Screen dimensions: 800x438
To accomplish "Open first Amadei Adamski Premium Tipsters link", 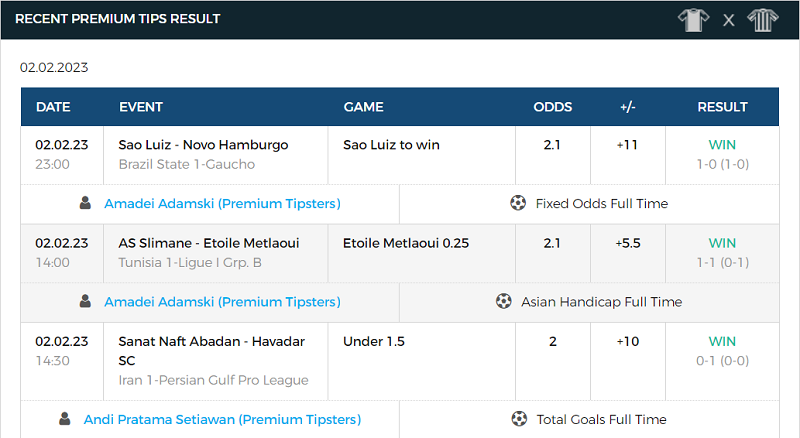I will pos(222,203).
